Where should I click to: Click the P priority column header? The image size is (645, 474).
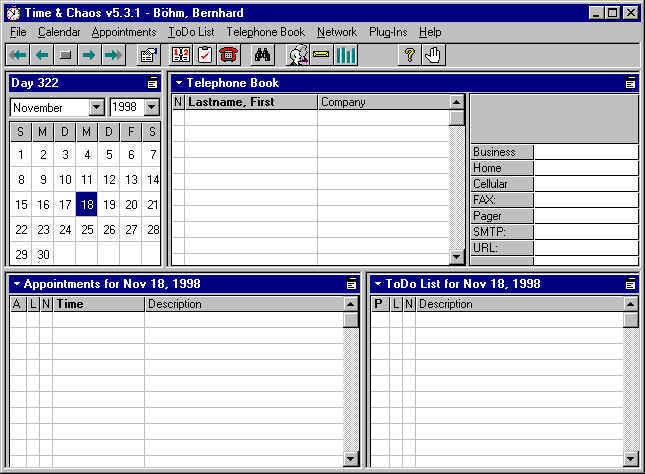click(x=380, y=304)
